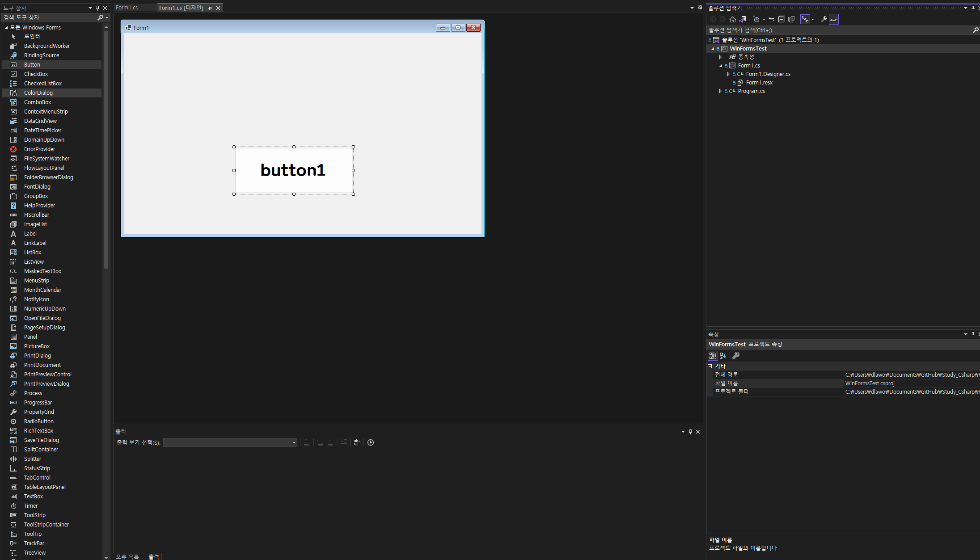The width and height of the screenshot is (980, 560).
Task: Sort properties alphabetically with A-Z icon
Action: click(x=723, y=356)
